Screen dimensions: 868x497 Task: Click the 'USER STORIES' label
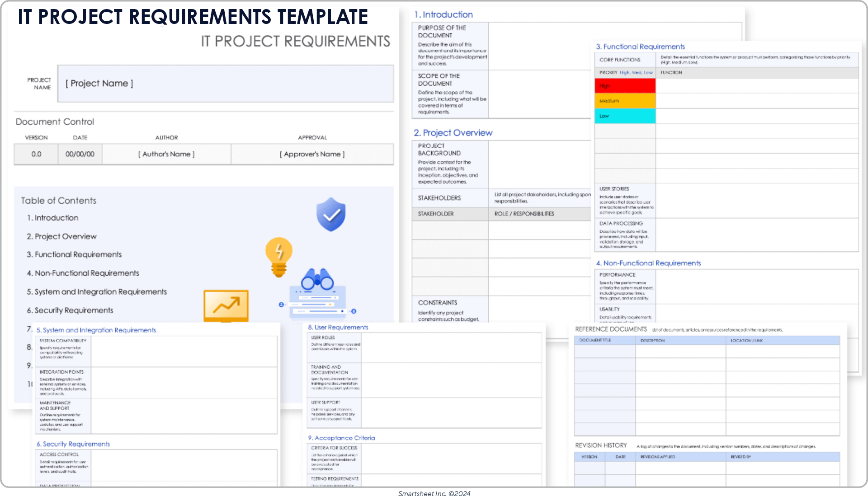pos(614,189)
